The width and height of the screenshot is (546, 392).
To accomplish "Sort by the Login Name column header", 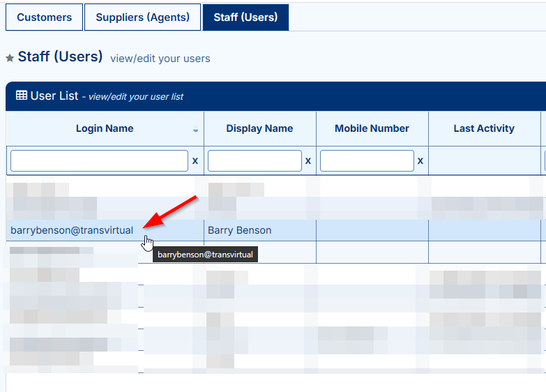I will coord(105,128).
